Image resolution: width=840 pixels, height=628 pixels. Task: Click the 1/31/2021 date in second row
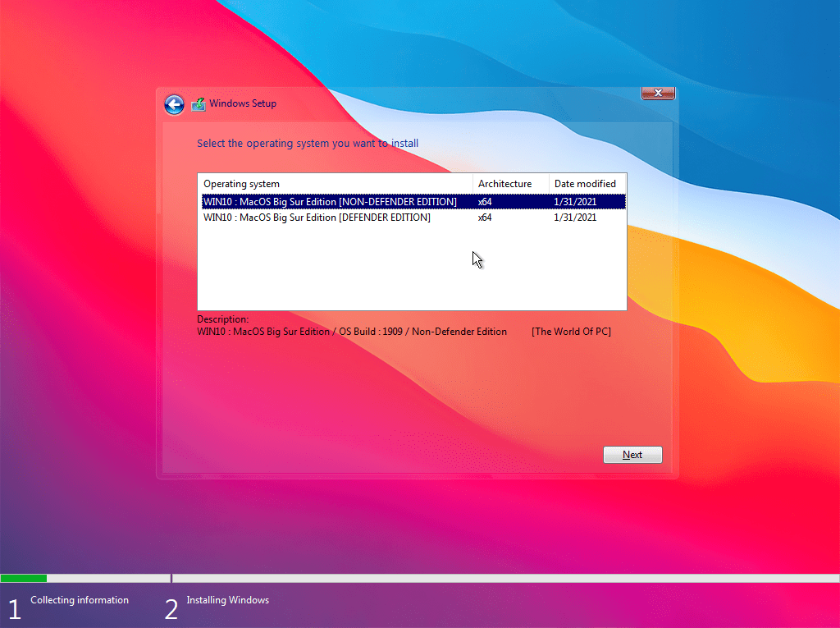(x=575, y=218)
